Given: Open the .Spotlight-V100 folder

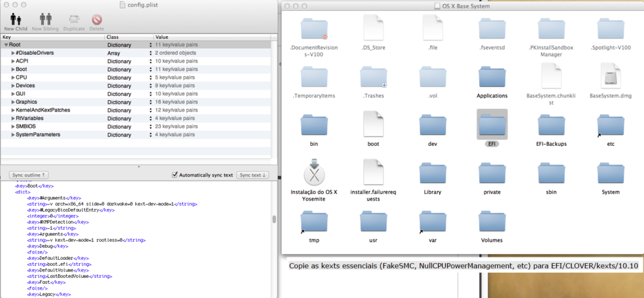Looking at the screenshot, I should click(x=611, y=28).
